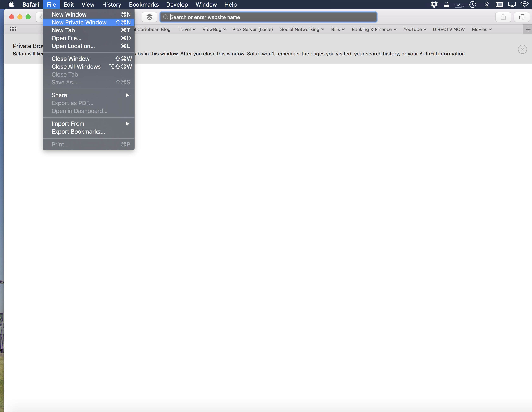Show all tabs overview button
The image size is (532, 412).
coord(522,17)
